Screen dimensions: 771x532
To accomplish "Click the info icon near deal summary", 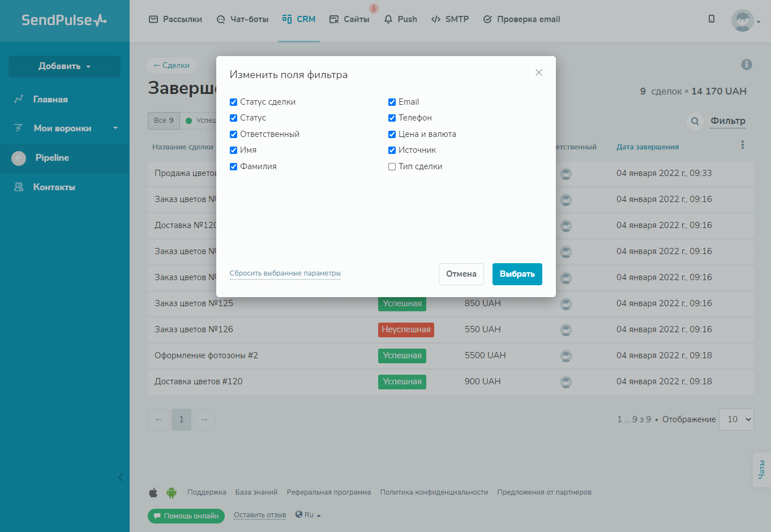I will pos(746,65).
